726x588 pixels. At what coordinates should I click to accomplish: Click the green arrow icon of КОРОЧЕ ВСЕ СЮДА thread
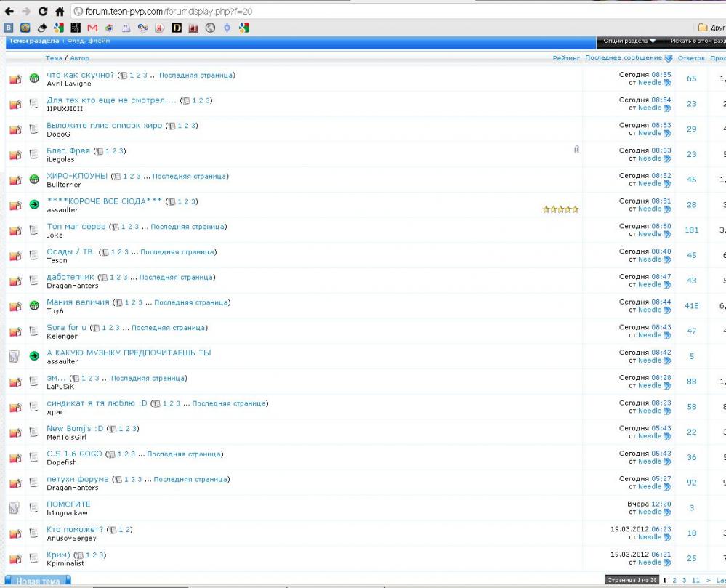[x=34, y=205]
